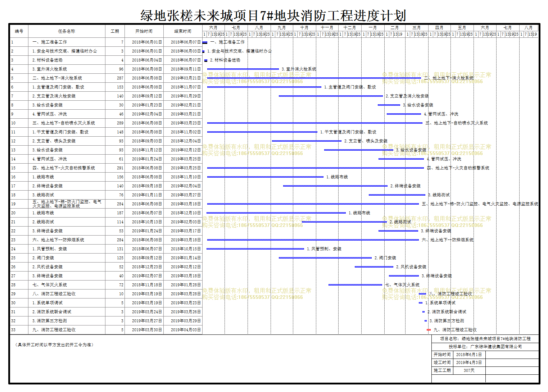Click the Gantt bar for 2. 支立管及消火栓安装

coord(331,96)
